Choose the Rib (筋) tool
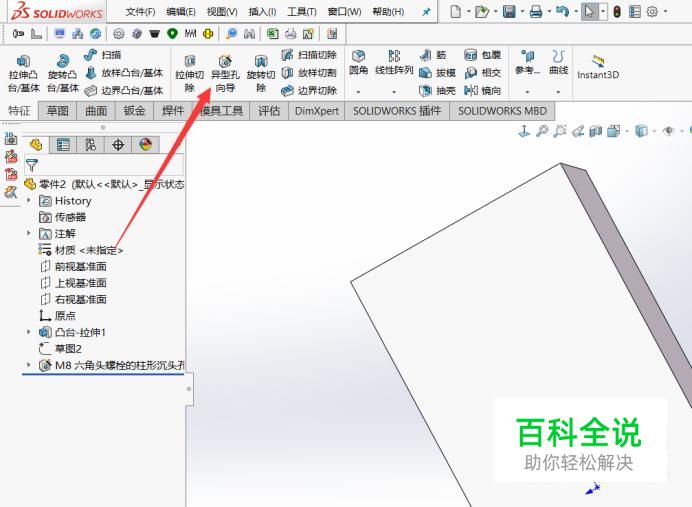 (x=432, y=55)
